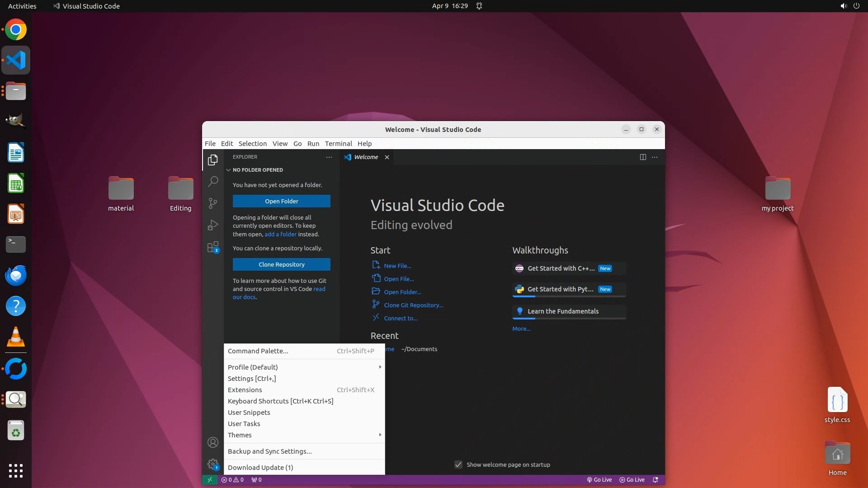
Task: Select Command Palette from the menu
Action: pos(258,351)
